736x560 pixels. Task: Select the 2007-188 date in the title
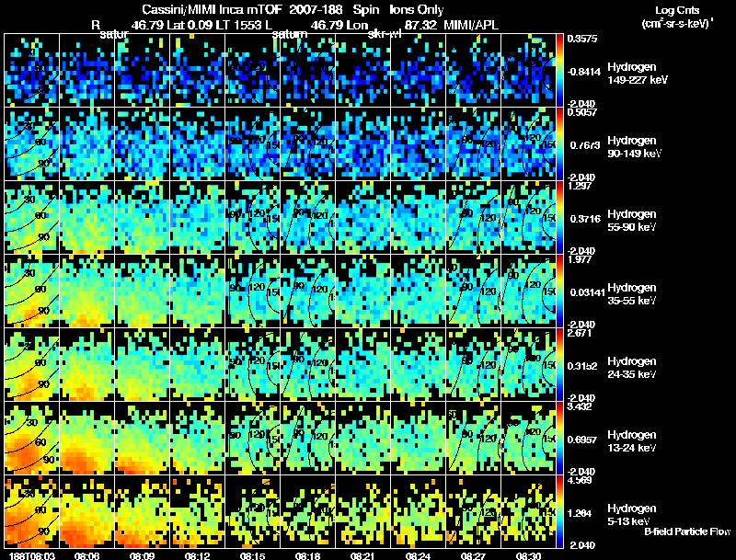316,9
